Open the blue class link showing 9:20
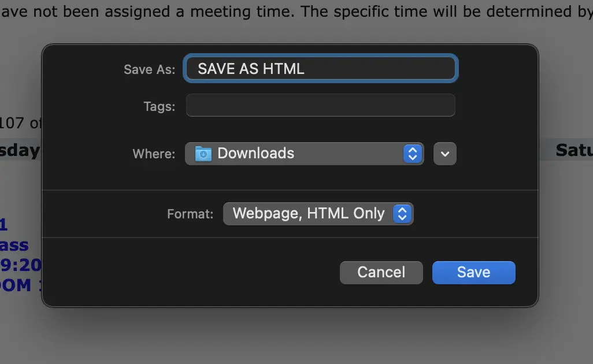The width and height of the screenshot is (593, 364). click(x=21, y=265)
